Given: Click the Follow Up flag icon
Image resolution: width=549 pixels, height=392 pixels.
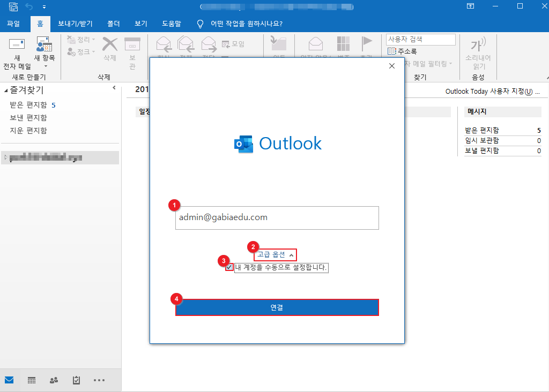Looking at the screenshot, I should tap(367, 44).
